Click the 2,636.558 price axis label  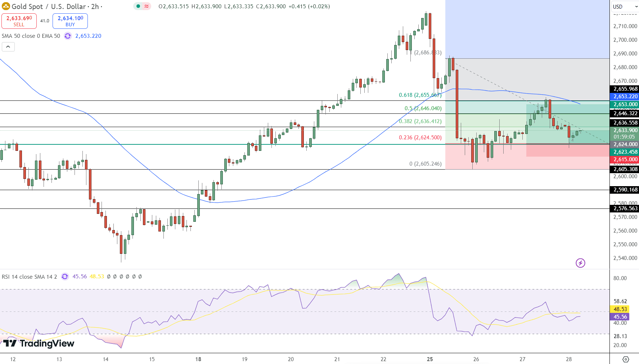pyautogui.click(x=624, y=123)
